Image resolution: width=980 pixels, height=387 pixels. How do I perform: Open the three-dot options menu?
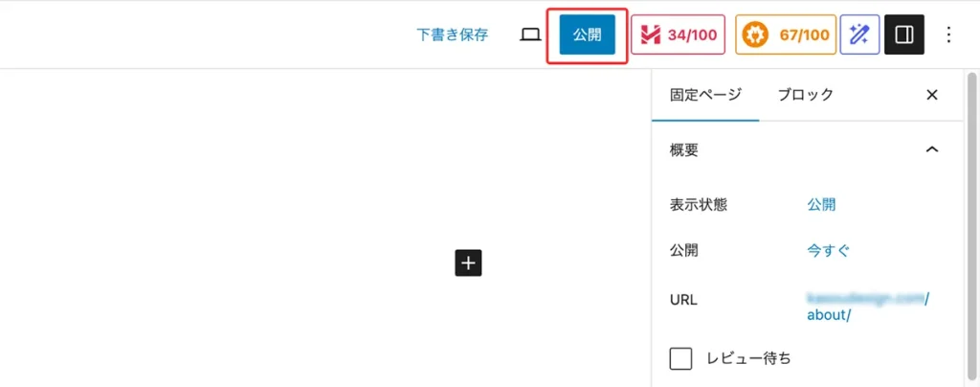948,35
